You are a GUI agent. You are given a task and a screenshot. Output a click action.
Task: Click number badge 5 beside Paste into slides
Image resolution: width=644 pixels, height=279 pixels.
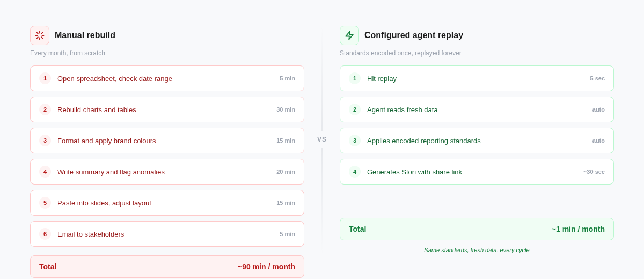(45, 203)
